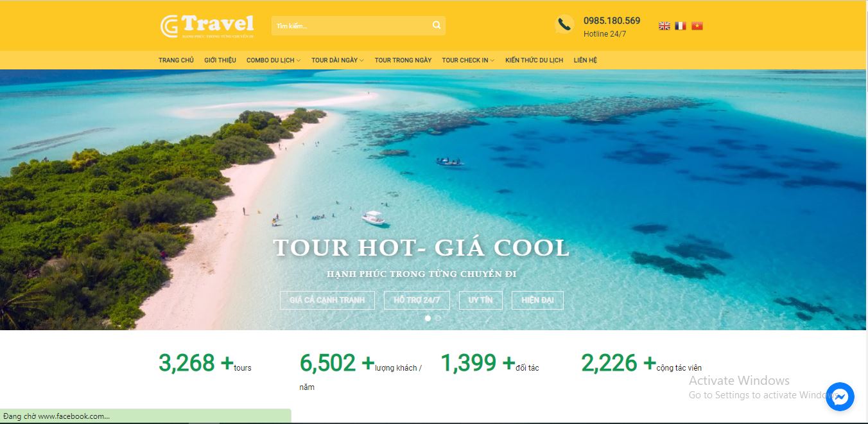Switch to the second slide dot
Image resolution: width=868 pixels, height=424 pixels.
(x=438, y=318)
